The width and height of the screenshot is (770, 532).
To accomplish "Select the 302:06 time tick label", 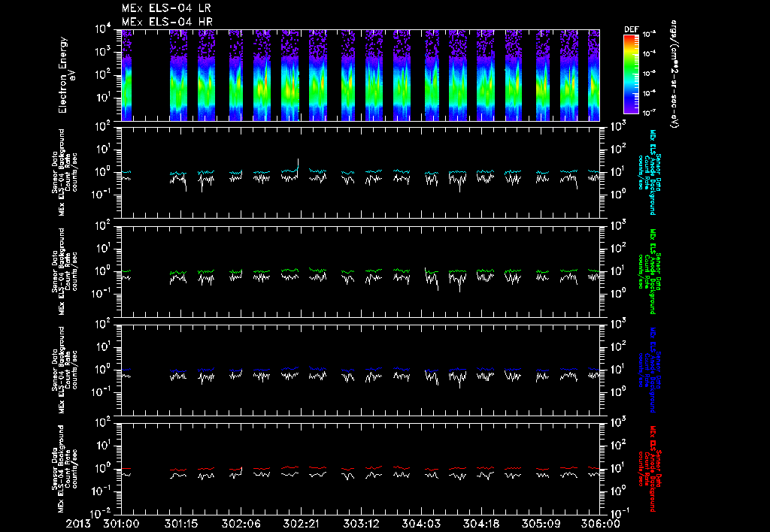I will [241, 524].
